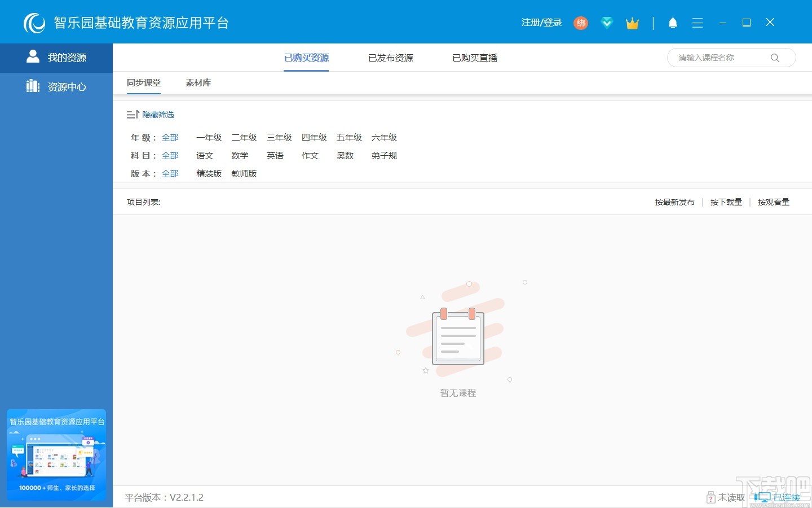Collapse filters via 隐藏筛选
The width and height of the screenshot is (812, 508).
coord(158,114)
